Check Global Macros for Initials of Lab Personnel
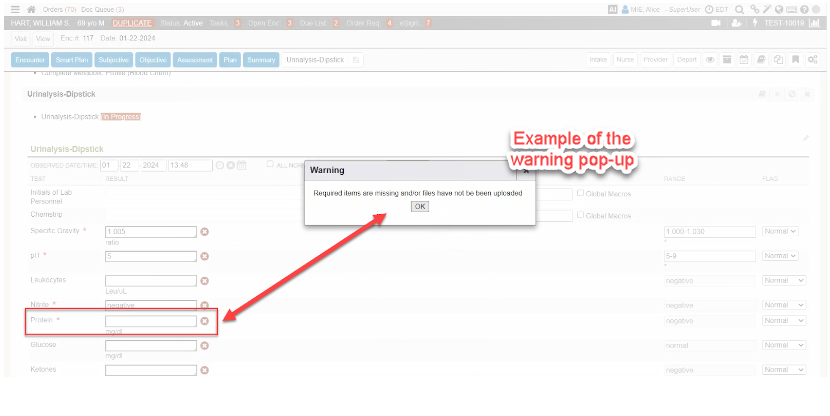 click(x=581, y=192)
